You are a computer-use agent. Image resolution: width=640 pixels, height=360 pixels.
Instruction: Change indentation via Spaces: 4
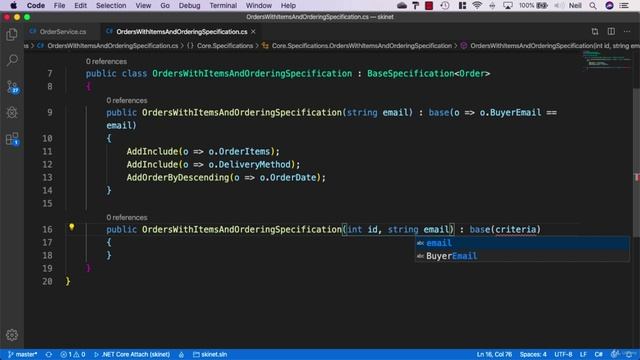(533, 354)
